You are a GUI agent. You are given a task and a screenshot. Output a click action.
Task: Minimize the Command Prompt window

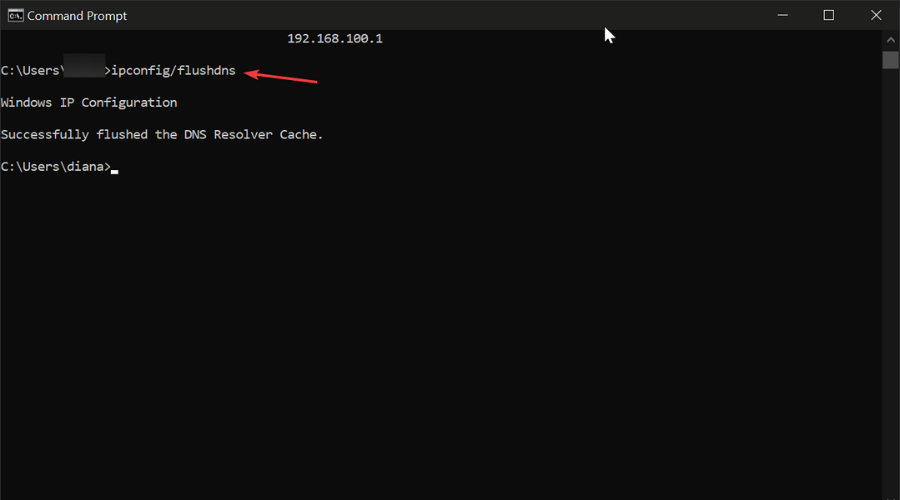coord(782,15)
